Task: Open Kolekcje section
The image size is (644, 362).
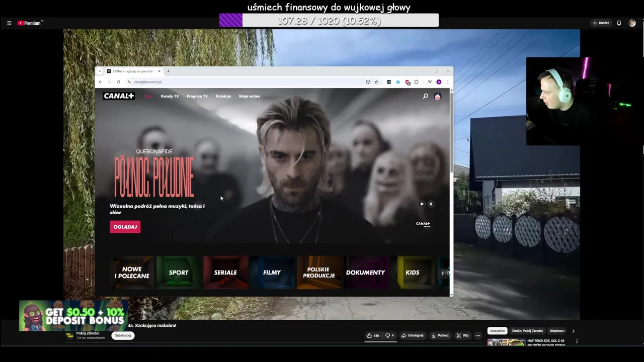Action: 223,96
